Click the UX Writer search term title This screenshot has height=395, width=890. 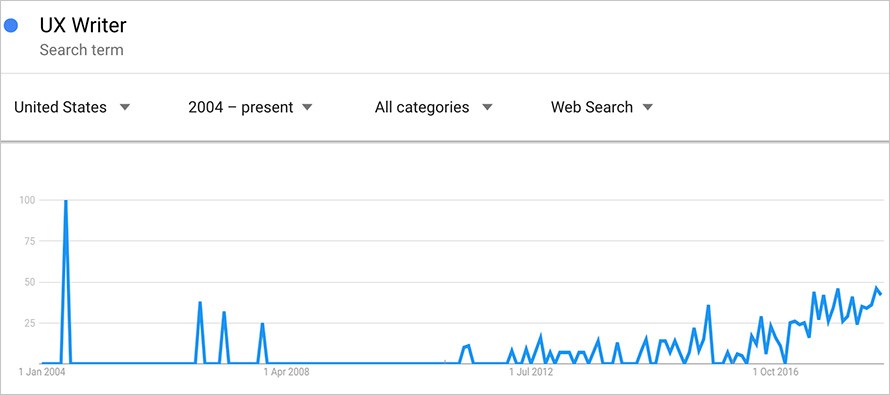coord(83,26)
